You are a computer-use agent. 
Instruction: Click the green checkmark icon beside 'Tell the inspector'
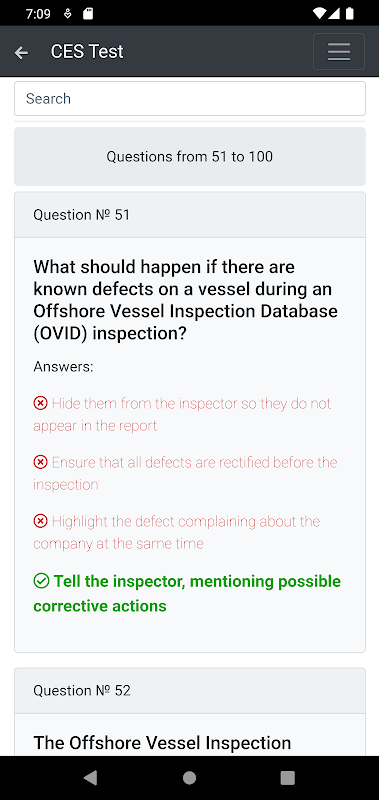click(x=41, y=581)
